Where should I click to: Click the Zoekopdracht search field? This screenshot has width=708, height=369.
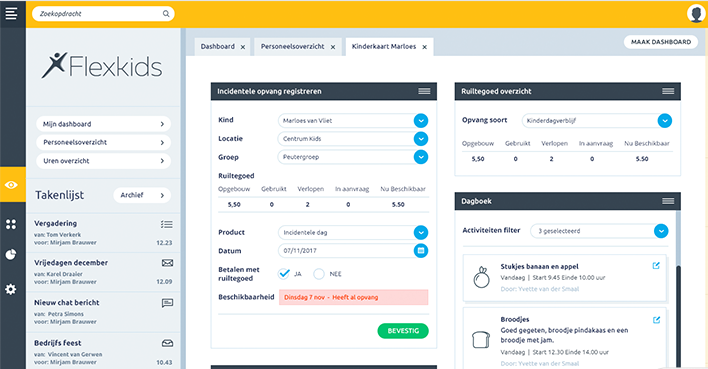(103, 14)
